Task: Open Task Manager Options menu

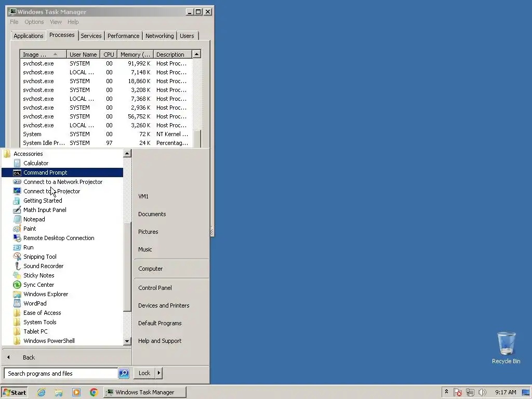Action: 34,22
